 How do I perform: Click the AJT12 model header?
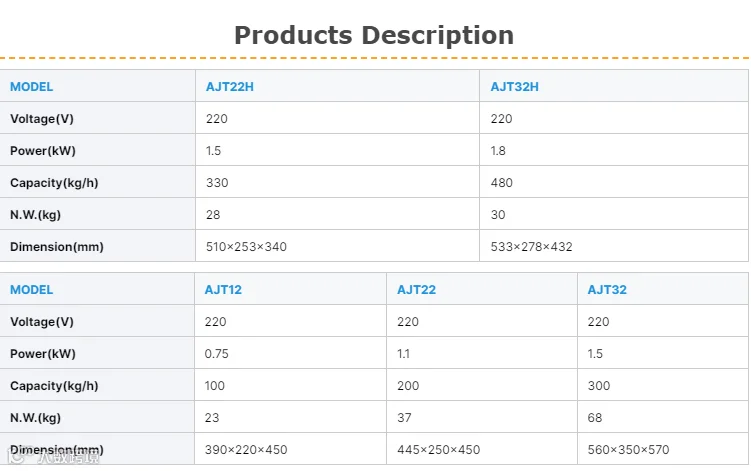coord(223,290)
